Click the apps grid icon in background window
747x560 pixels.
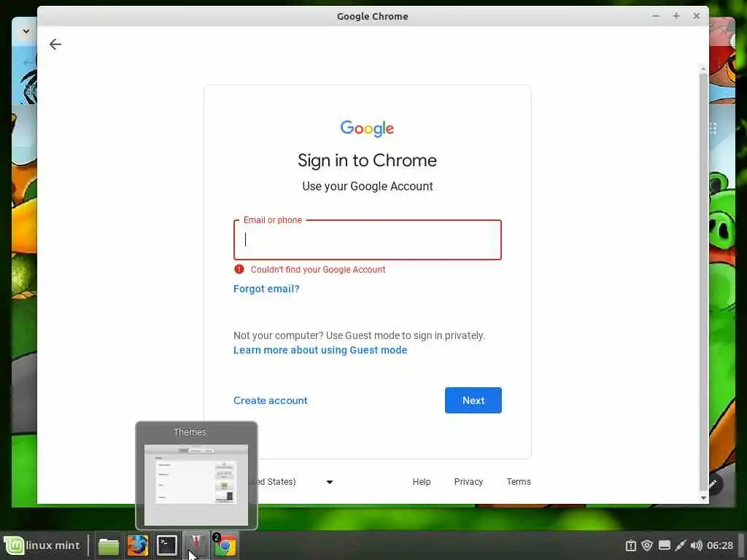pyautogui.click(x=713, y=128)
